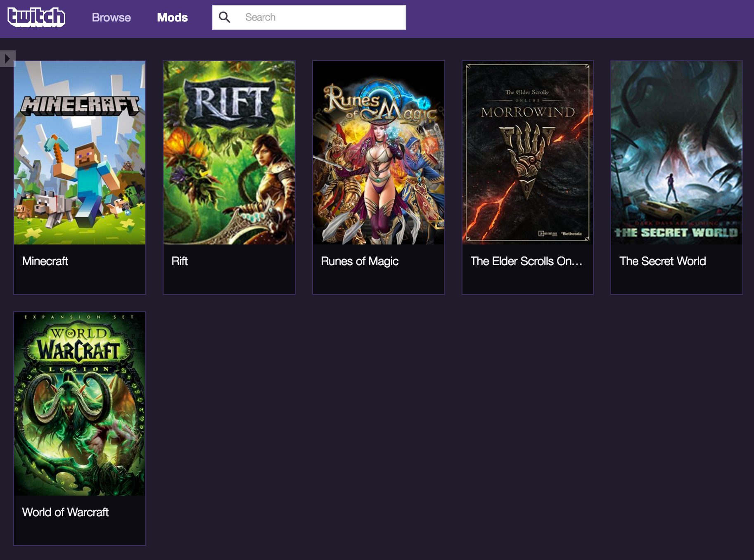This screenshot has width=754, height=560.
Task: Focus the Search input field
Action: click(309, 17)
